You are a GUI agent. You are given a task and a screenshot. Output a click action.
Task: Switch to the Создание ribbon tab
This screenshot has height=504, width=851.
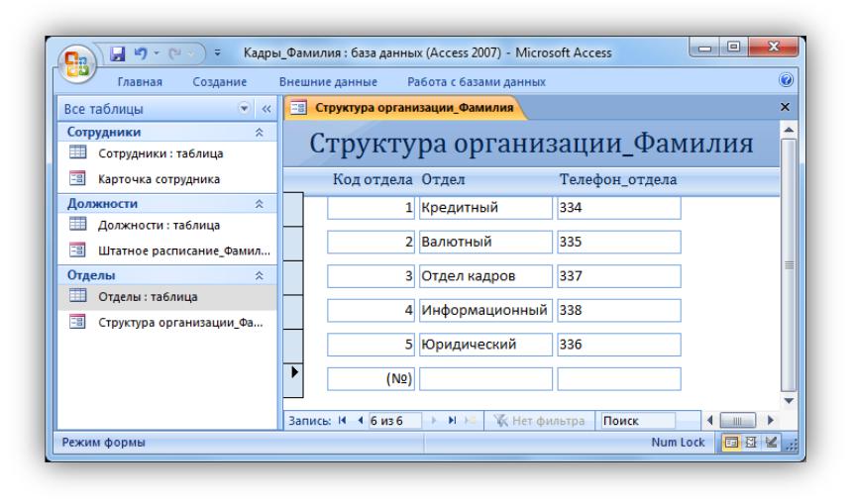click(x=219, y=82)
